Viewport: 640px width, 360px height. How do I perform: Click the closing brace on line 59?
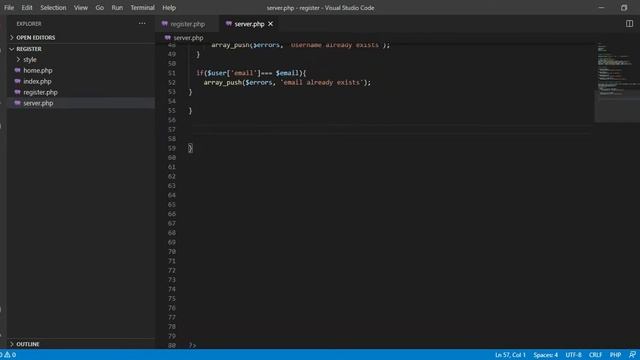coord(190,148)
